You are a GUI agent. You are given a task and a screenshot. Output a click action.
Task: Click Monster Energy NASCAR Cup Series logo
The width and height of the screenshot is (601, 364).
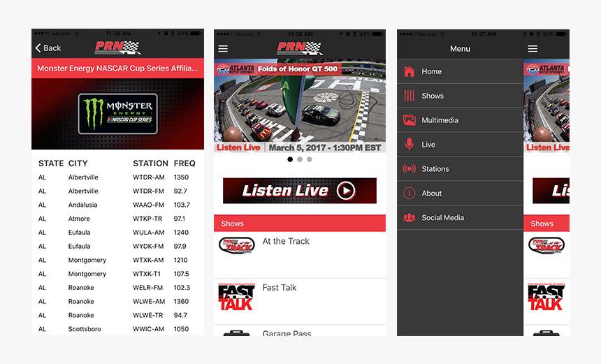pyautogui.click(x=117, y=114)
